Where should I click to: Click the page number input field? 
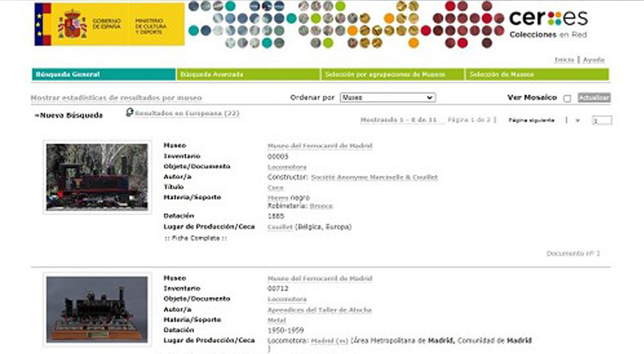[601, 120]
